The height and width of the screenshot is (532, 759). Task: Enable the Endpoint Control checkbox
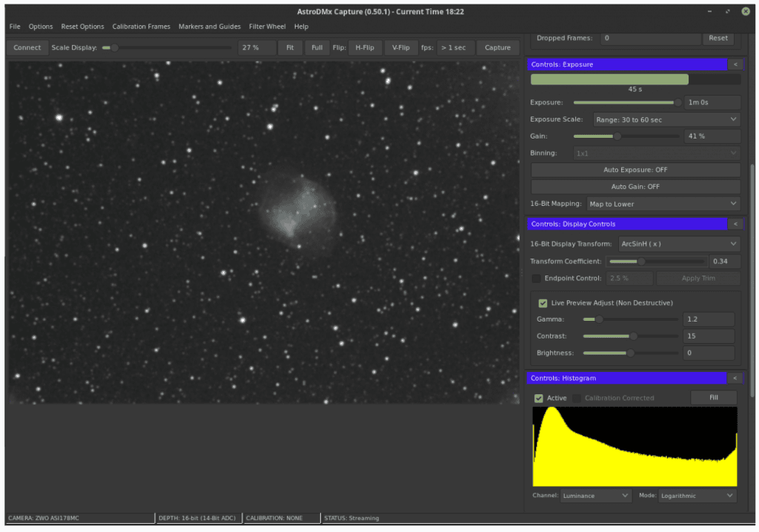coord(537,279)
